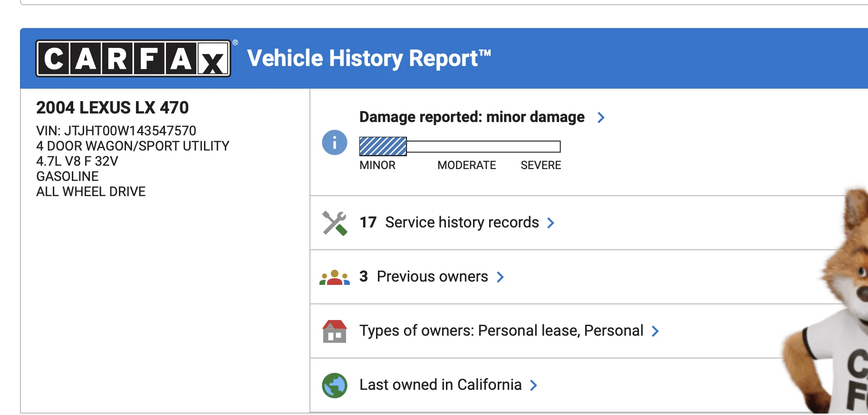Open the 'Damage reported: minor damage' link
868x415 pixels.
[472, 117]
